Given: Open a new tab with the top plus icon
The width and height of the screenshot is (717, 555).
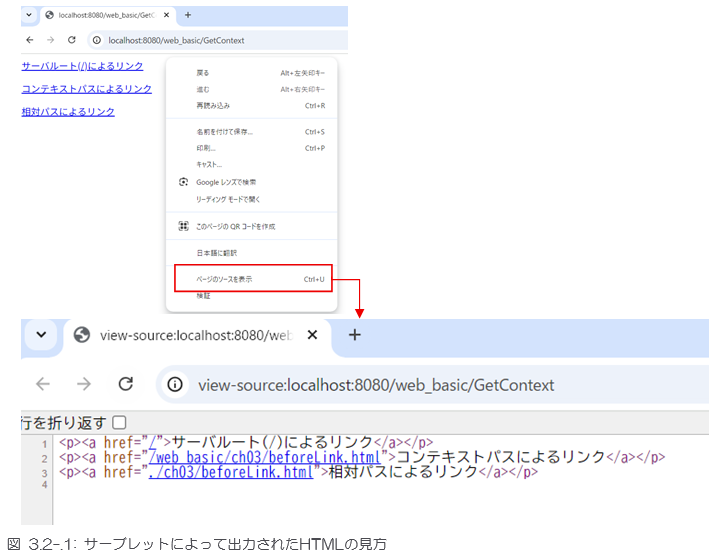Looking at the screenshot, I should pos(188,15).
